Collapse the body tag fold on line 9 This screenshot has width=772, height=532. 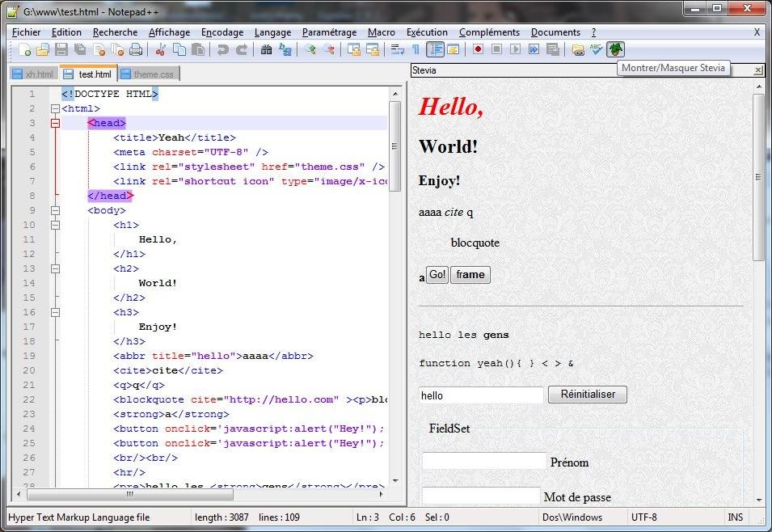(55, 210)
